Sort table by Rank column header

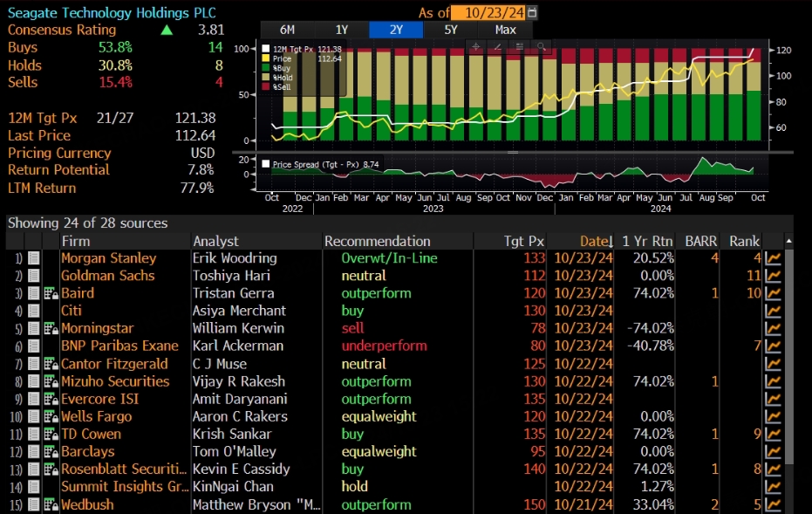(x=744, y=241)
